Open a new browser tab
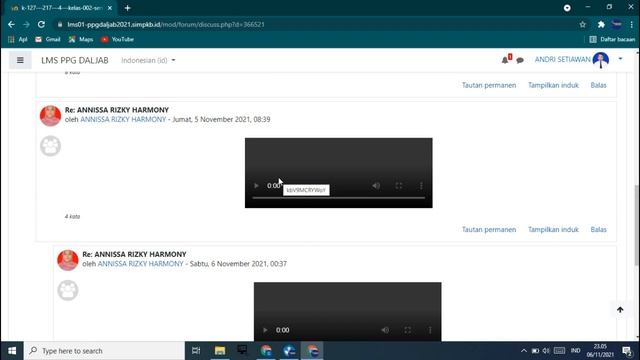Image resolution: width=640 pixels, height=360 pixels. 127,8
